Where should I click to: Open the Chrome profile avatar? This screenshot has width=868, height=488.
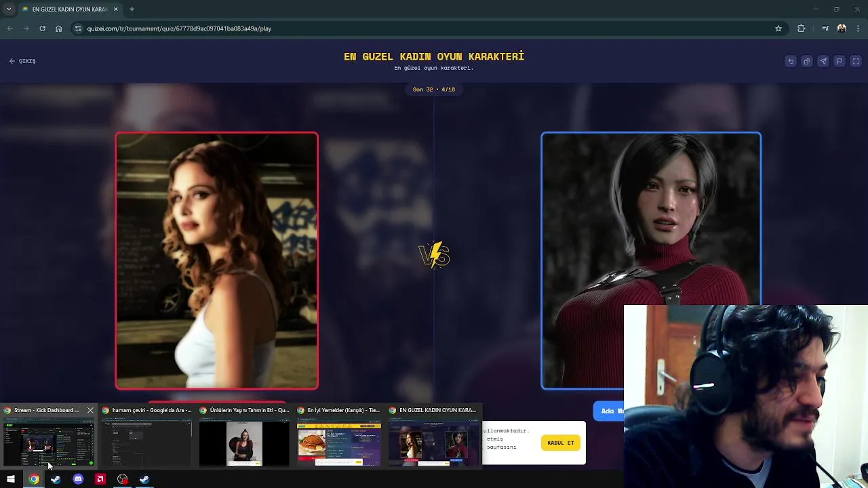coord(842,28)
